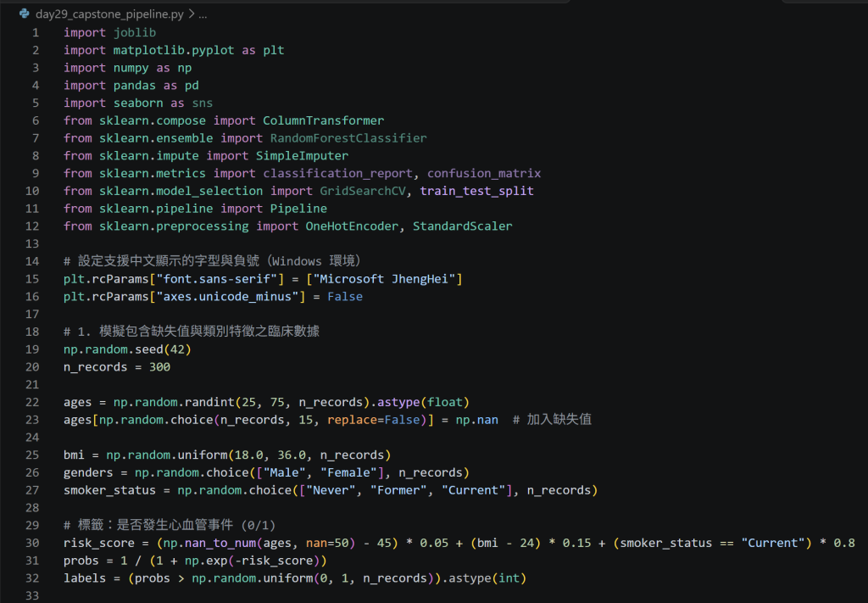Click the 加入缺失值 comment

[x=552, y=420]
